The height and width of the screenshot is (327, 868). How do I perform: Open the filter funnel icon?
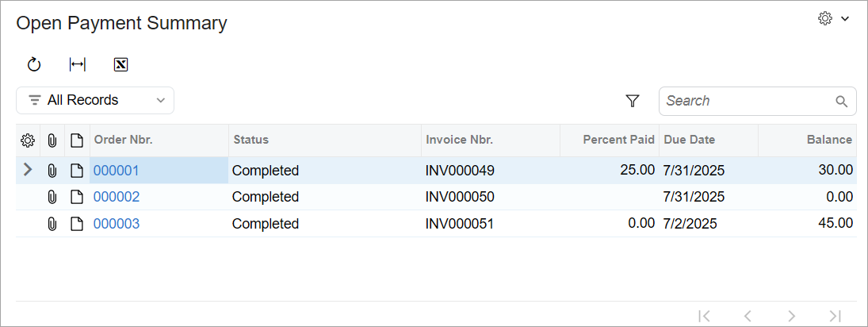click(633, 101)
